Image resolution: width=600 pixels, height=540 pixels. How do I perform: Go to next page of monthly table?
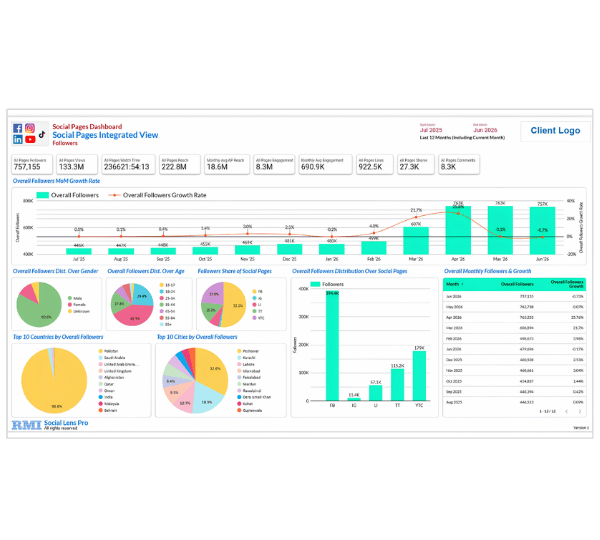[x=580, y=411]
